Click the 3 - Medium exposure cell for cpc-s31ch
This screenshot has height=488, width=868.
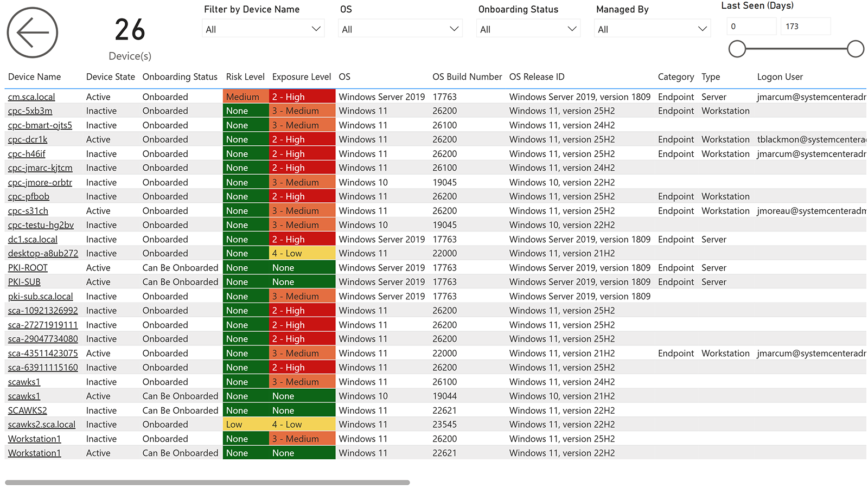[302, 211]
